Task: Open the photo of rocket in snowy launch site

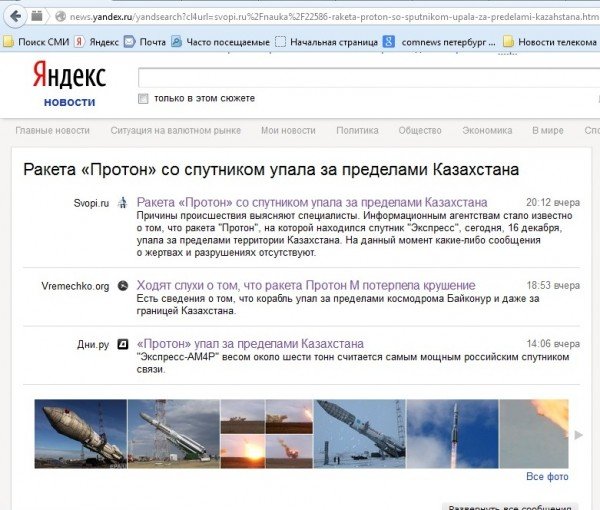Action: point(360,434)
